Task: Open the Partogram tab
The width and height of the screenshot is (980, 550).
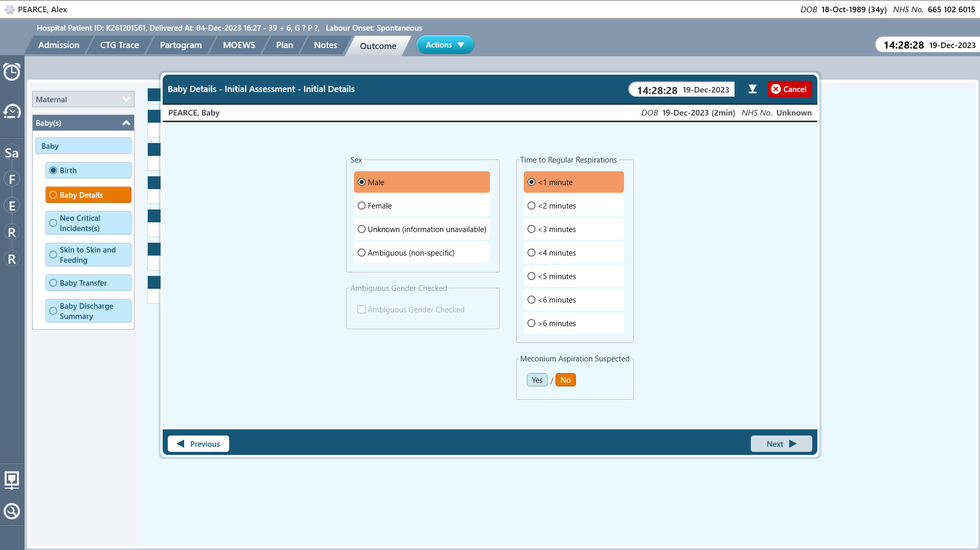Action: [181, 45]
